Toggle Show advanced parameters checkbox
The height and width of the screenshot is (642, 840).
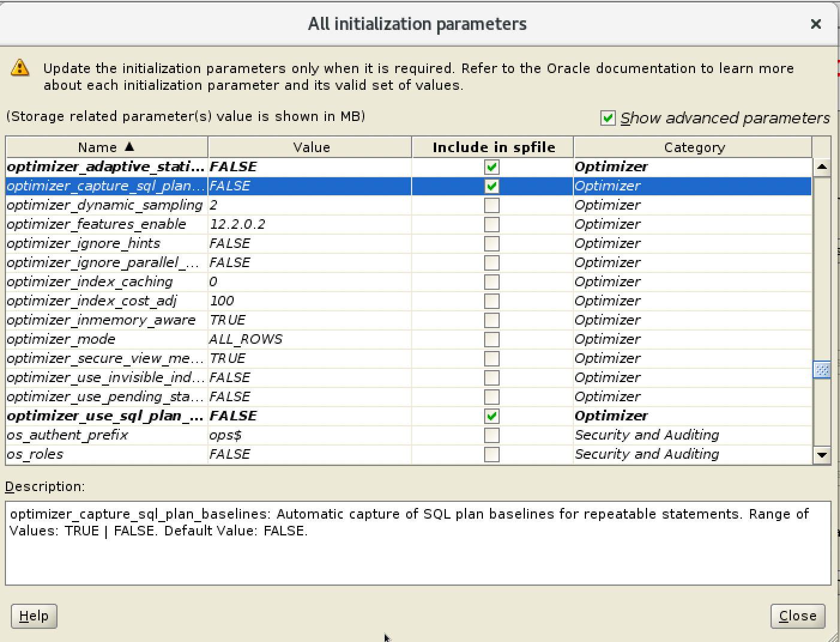608,118
